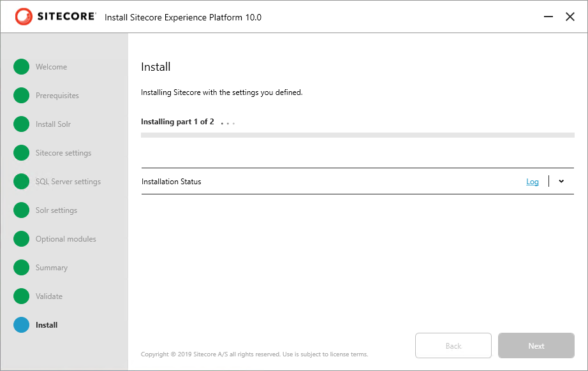Open the installation Log link

[532, 182]
